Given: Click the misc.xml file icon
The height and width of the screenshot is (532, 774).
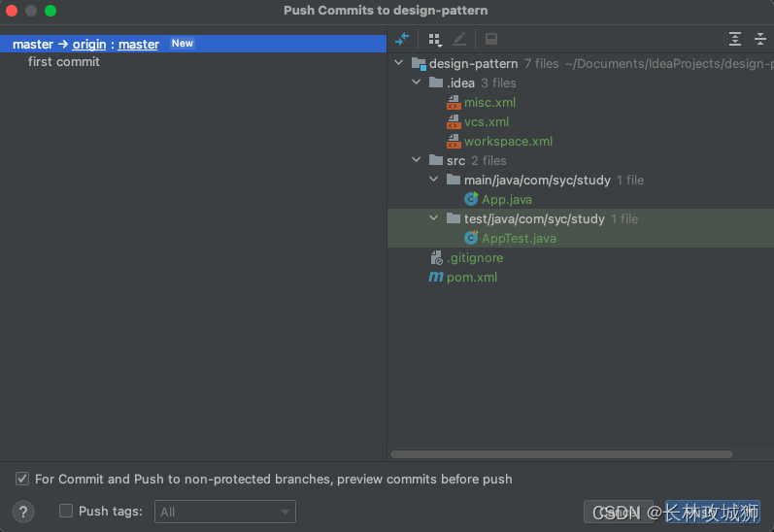Looking at the screenshot, I should coord(454,103).
